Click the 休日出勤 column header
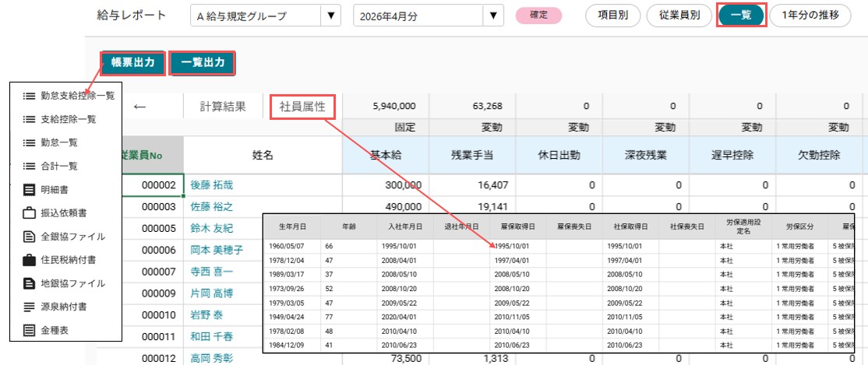The width and height of the screenshot is (868, 365). [x=559, y=156]
